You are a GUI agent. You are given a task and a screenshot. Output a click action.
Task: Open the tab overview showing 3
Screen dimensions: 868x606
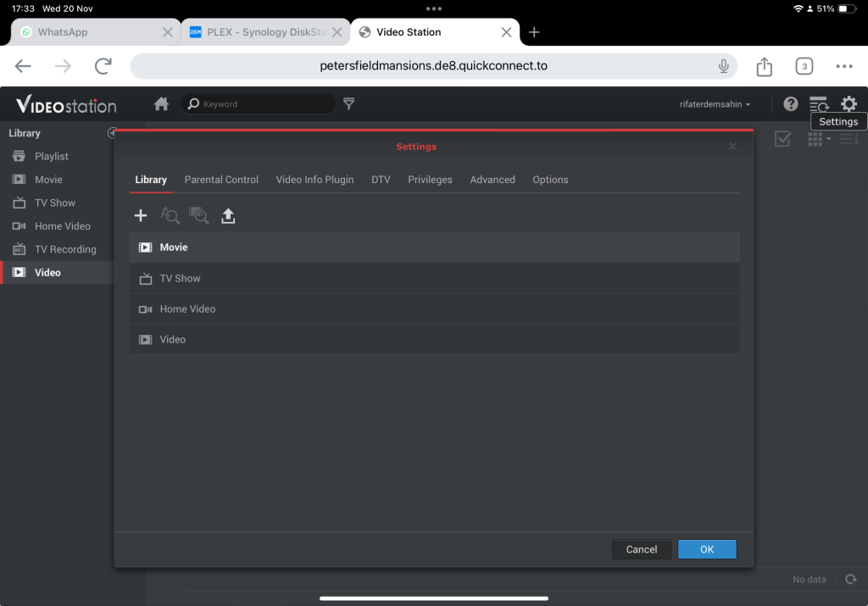pyautogui.click(x=804, y=66)
